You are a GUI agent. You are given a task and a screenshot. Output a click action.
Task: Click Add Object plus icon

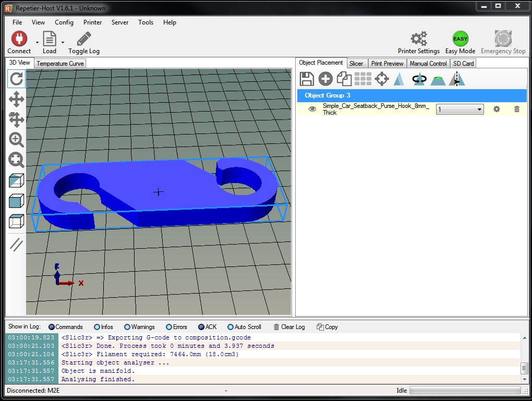pos(325,79)
